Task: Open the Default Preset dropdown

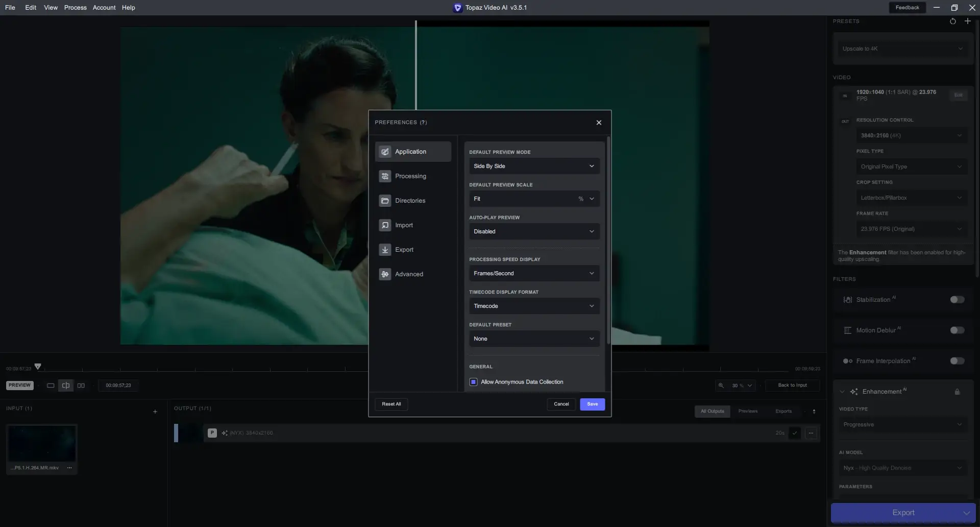Action: tap(534, 339)
